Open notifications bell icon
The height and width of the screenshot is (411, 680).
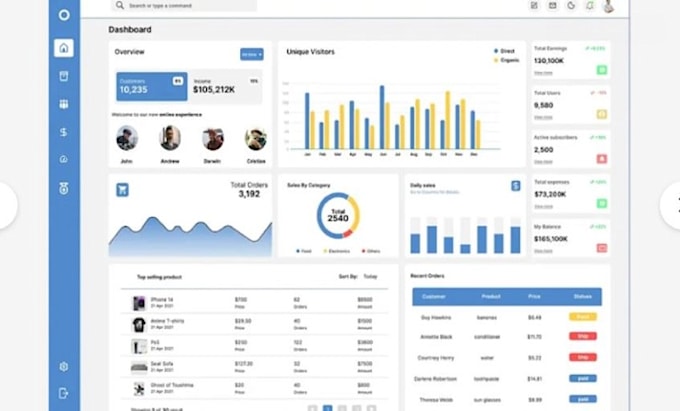click(590, 6)
